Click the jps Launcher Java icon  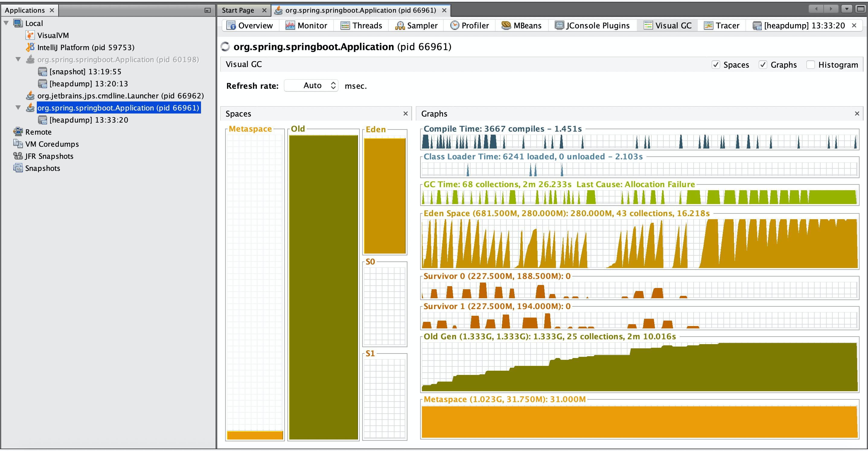(30, 96)
